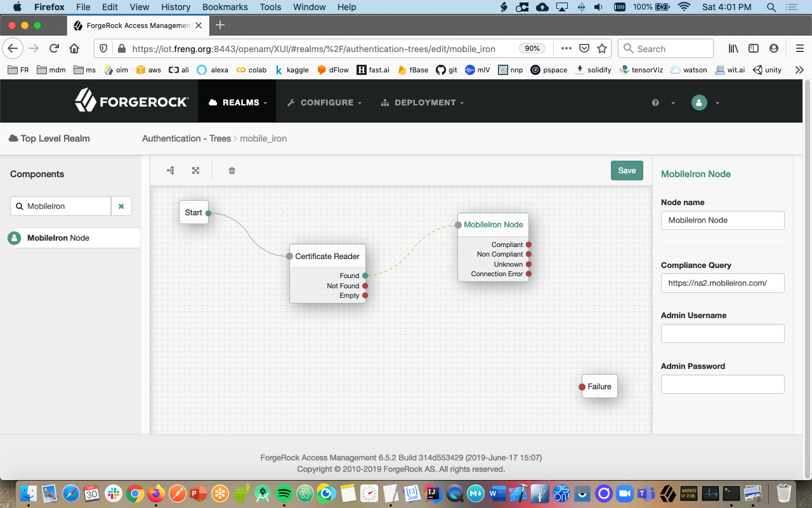Delete the selected node with trash icon
Viewport: 812px width, 508px height.
click(x=232, y=170)
